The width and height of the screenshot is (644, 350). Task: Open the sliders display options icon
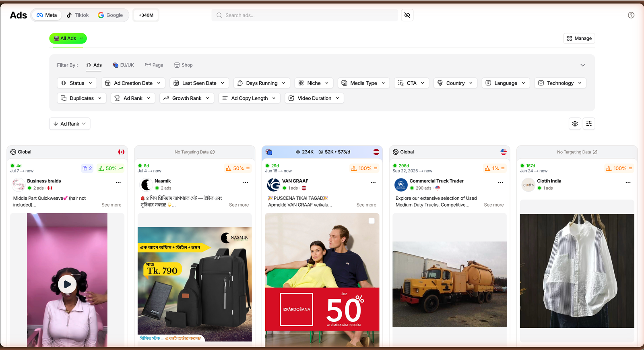click(x=589, y=124)
